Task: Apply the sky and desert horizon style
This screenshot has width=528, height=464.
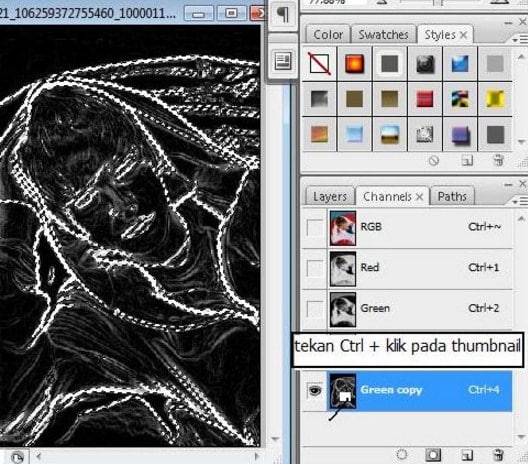Action: pyautogui.click(x=390, y=134)
